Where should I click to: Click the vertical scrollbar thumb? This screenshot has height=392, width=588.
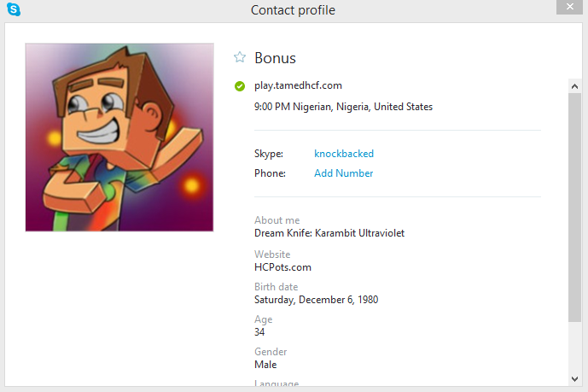coord(574,205)
